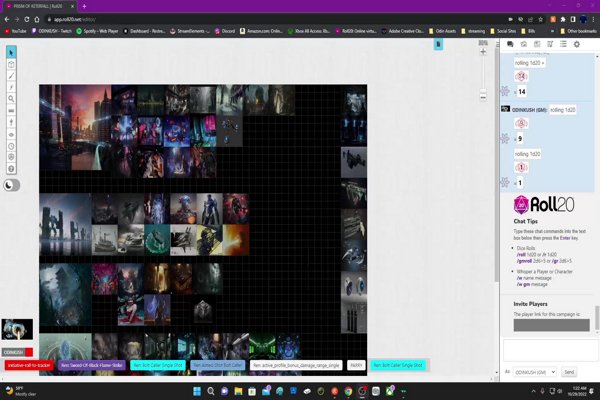Click the player invite link field
This screenshot has width=600, height=400.
551,325
